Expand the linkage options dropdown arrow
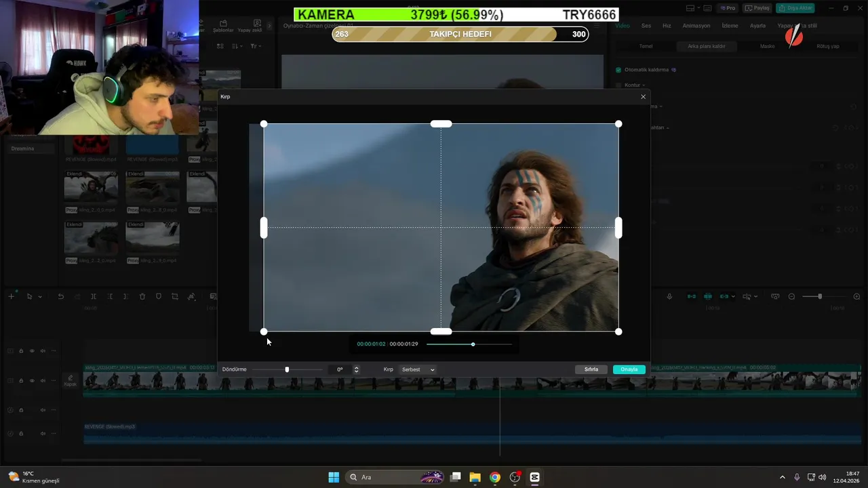The image size is (868, 488). pos(733,297)
